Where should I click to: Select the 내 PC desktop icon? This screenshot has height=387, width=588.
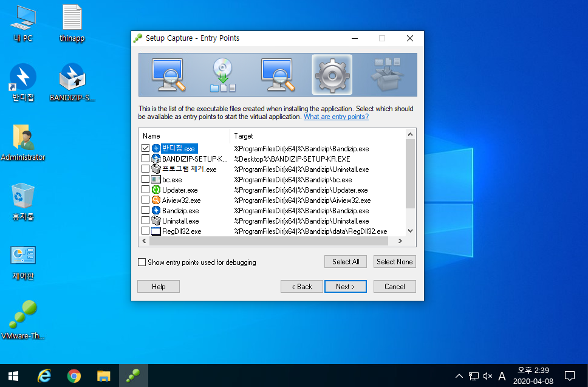click(23, 23)
